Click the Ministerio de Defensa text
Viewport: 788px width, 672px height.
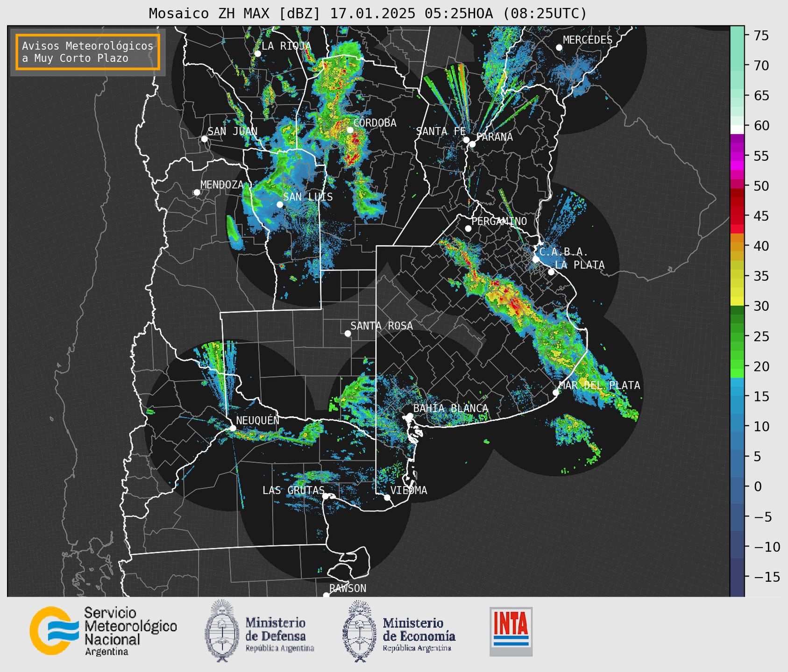276,629
